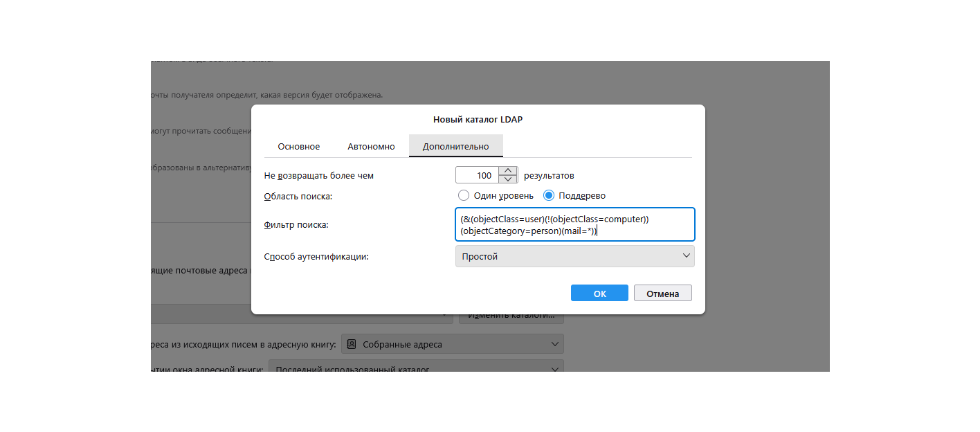The height and width of the screenshot is (432, 980).
Task: Click the Способ аутентификации label
Action: [316, 257]
